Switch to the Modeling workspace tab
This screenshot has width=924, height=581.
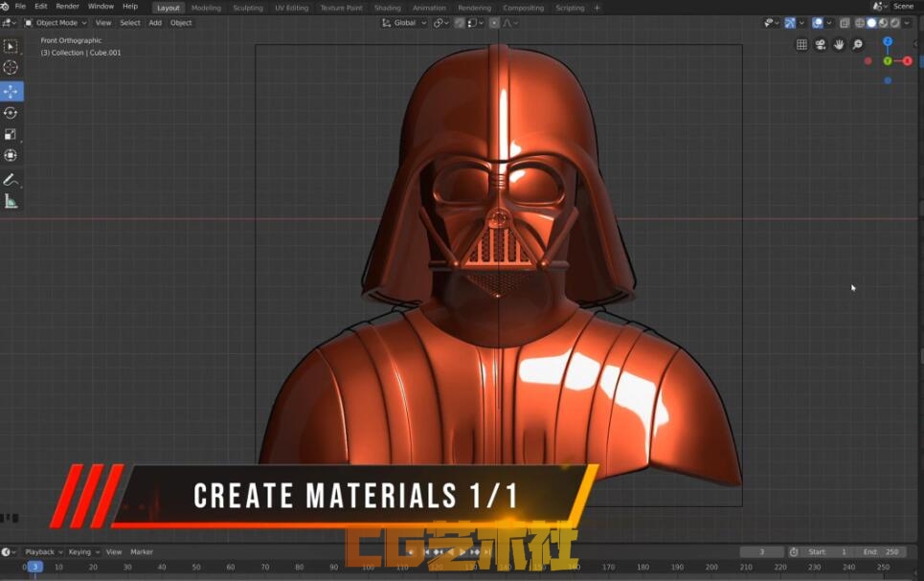coord(206,8)
